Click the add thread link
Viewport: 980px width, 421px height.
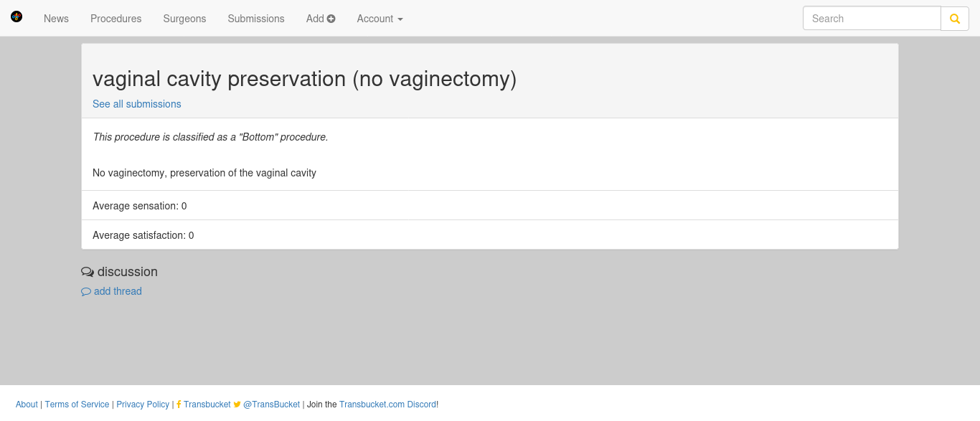(118, 291)
